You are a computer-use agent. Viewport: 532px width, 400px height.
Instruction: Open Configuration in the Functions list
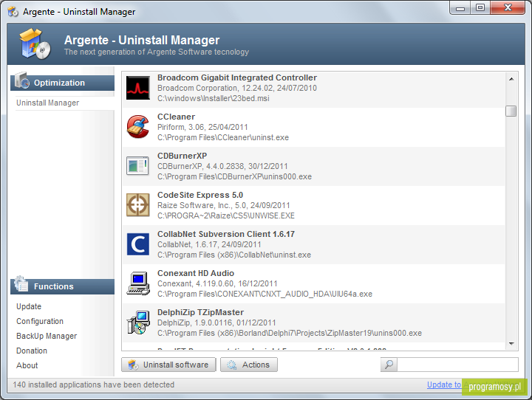tap(40, 321)
